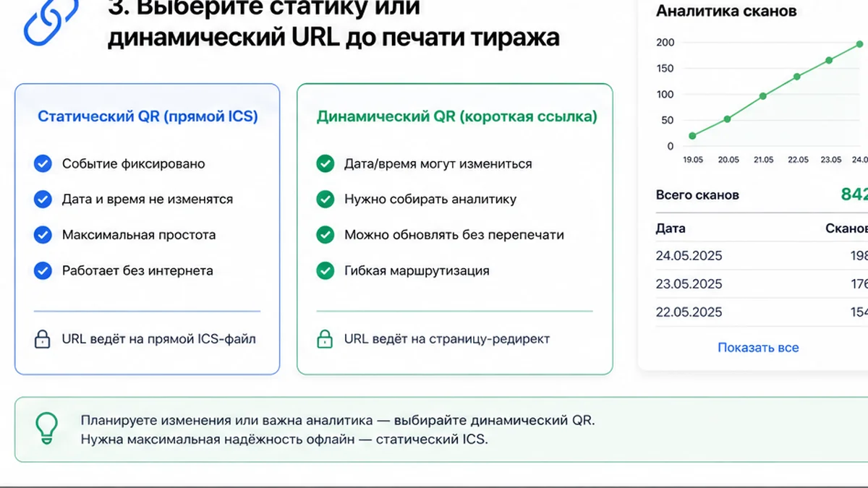This screenshot has height=488, width=868.
Task: Click the chart data point for 19.05
Action: point(693,135)
